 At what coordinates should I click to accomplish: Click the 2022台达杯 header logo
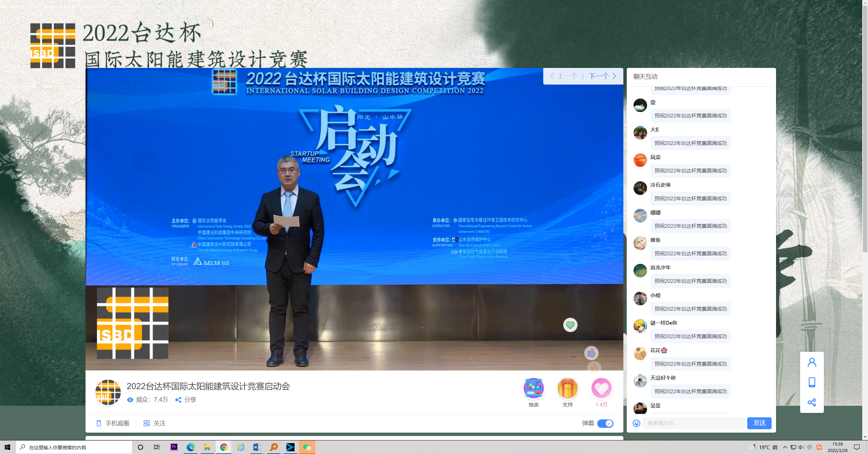point(169,44)
